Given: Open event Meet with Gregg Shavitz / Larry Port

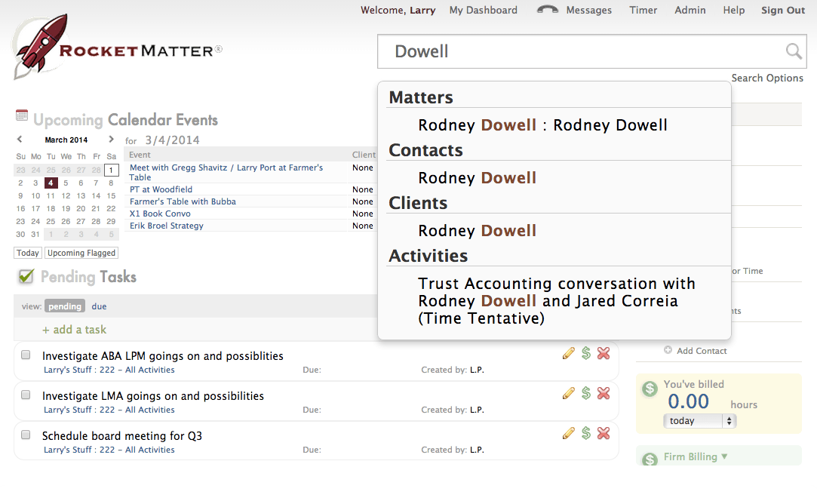Looking at the screenshot, I should point(226,172).
